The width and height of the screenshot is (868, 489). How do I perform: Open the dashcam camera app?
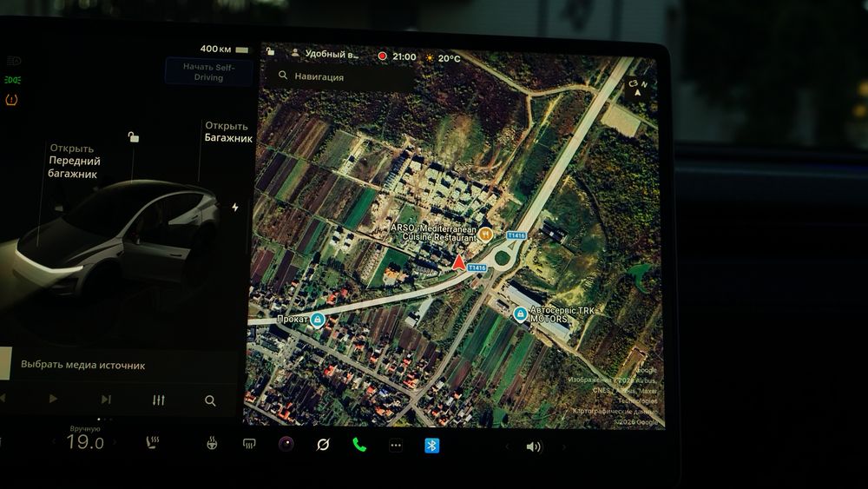click(x=286, y=444)
